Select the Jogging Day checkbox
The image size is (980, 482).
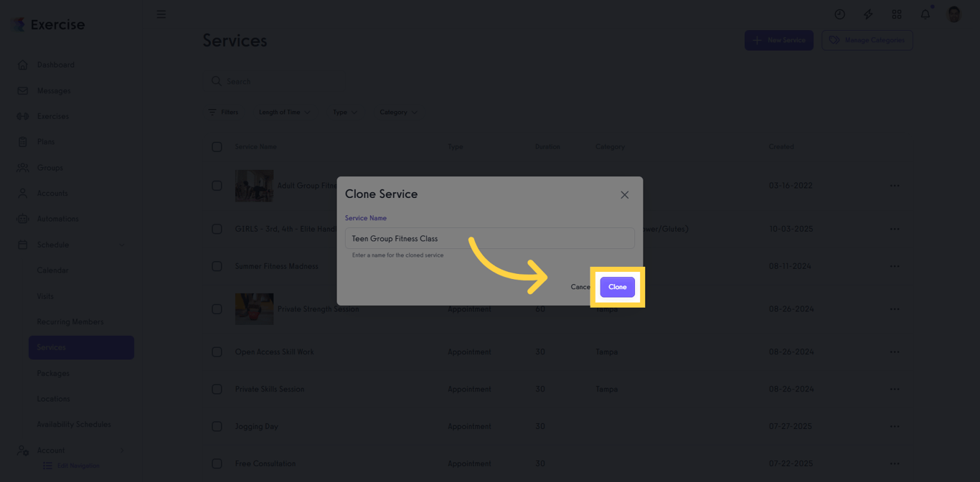tap(217, 426)
